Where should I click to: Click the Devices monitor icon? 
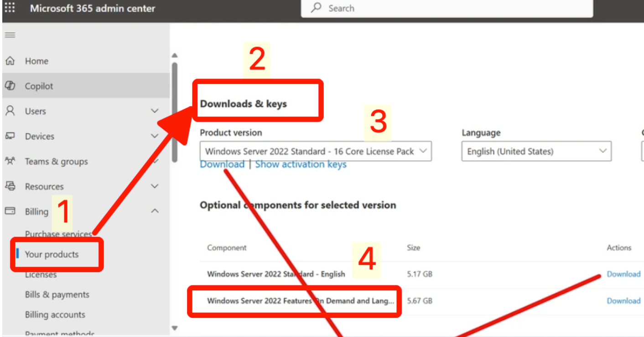point(10,136)
